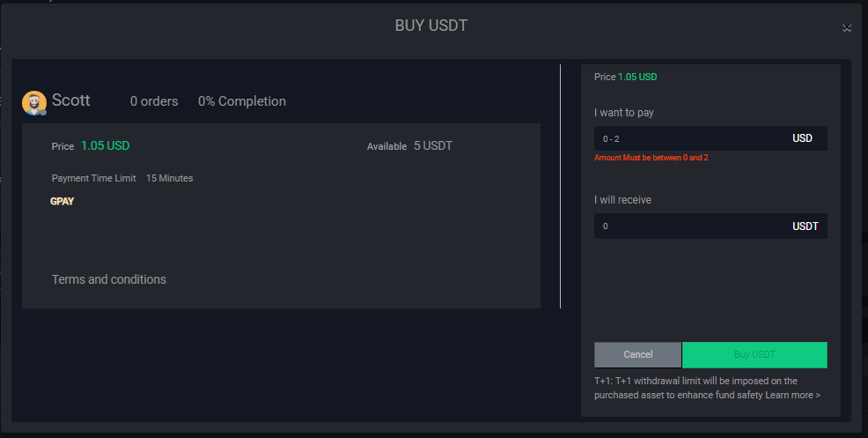This screenshot has height=438, width=868.
Task: Focus the I will receive field
Action: pos(687,226)
